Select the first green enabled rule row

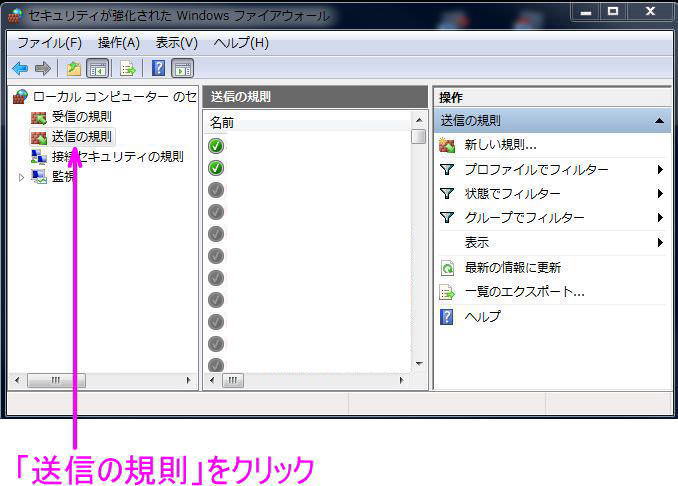tap(216, 146)
